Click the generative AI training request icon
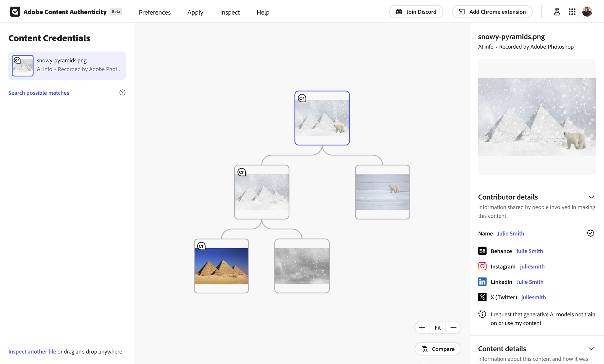Viewport: 604px width, 364px height. [482, 314]
